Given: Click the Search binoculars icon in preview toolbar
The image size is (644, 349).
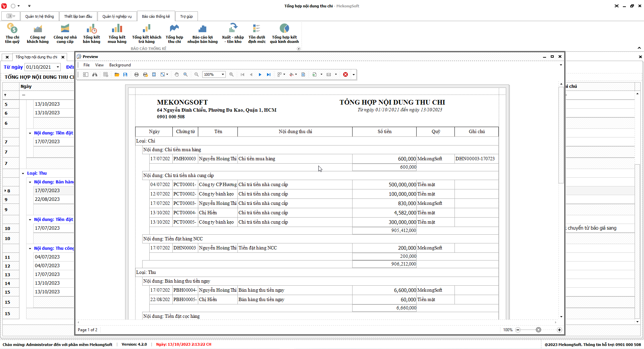Looking at the screenshot, I should pos(95,74).
